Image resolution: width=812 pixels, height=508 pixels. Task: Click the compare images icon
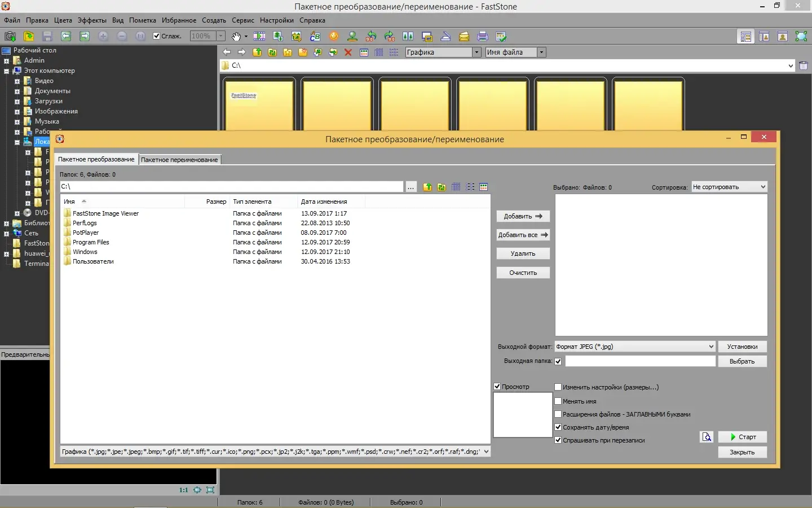pyautogui.click(x=408, y=36)
